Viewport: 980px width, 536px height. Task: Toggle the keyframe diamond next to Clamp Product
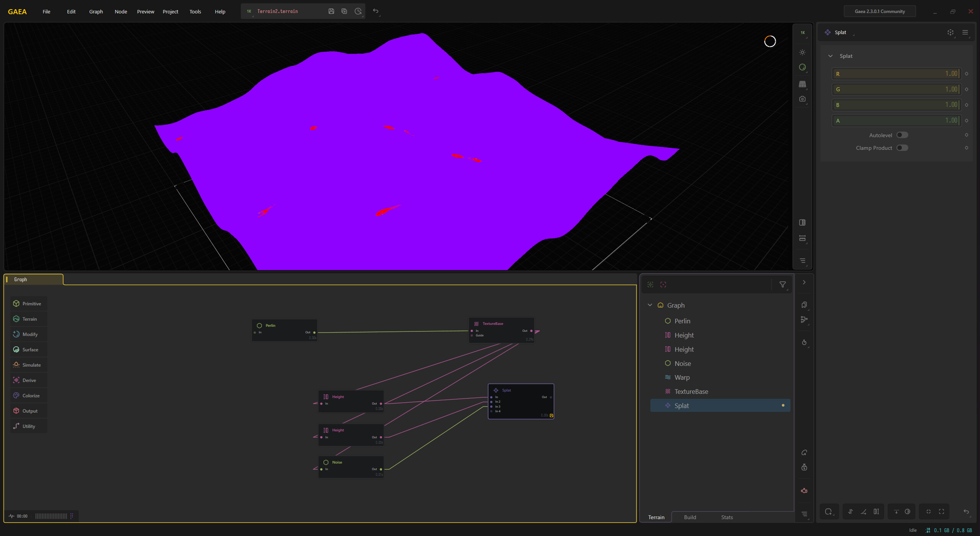(x=967, y=148)
